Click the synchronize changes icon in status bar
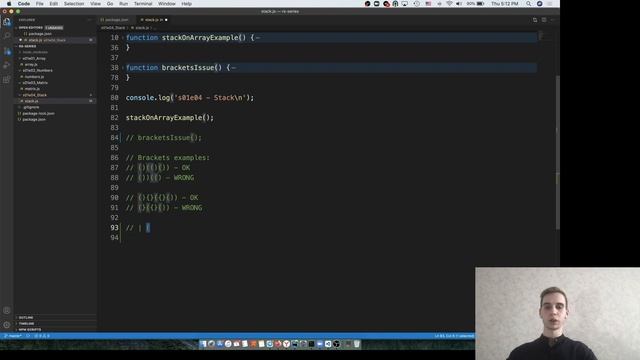This screenshot has width=640, height=360. point(28,336)
